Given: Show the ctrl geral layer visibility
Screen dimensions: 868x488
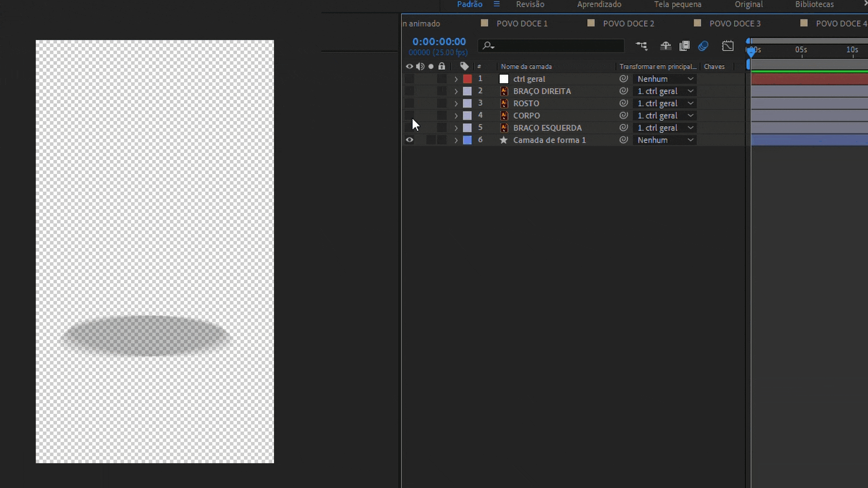Looking at the screenshot, I should tap(409, 79).
